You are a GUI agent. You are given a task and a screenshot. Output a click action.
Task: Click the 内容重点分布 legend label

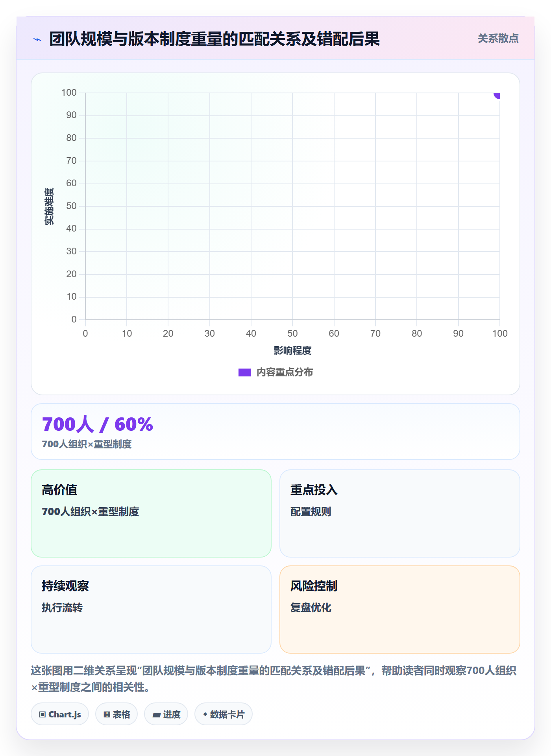coord(285,372)
